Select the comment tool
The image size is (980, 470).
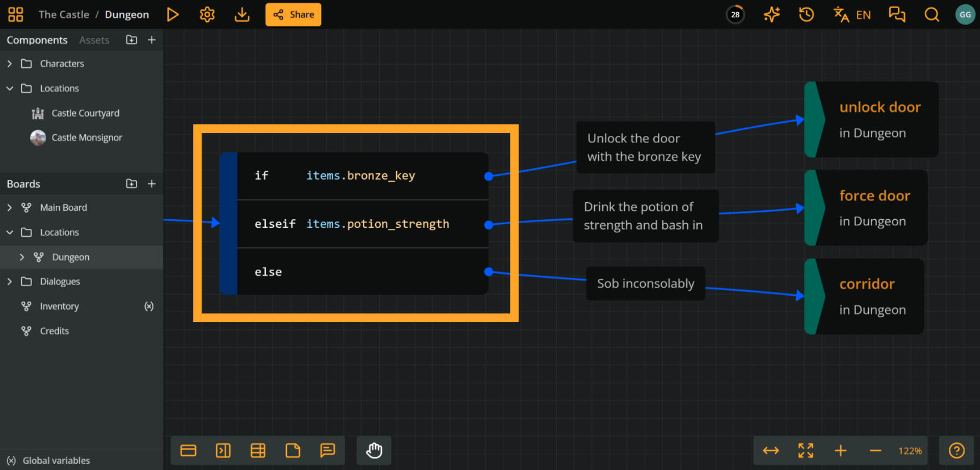point(328,451)
